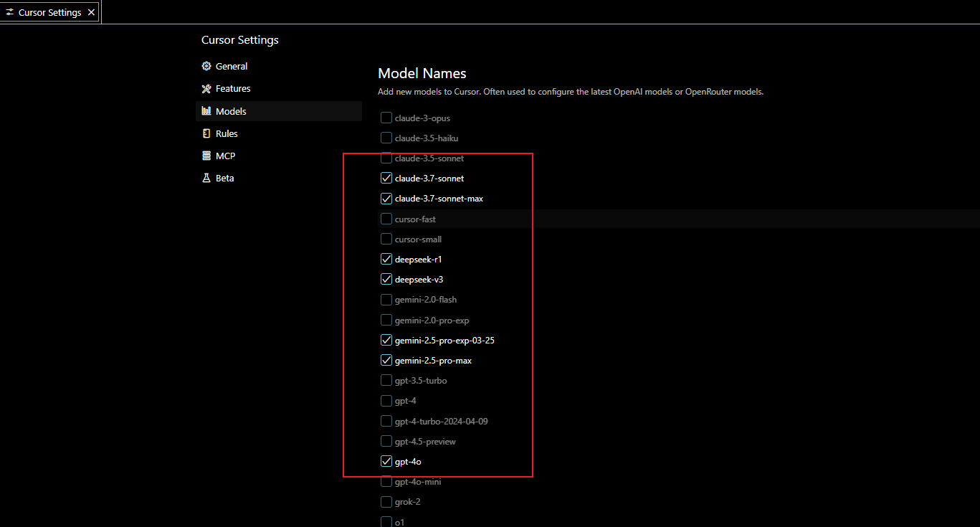The width and height of the screenshot is (980, 527).
Task: Click the settings sliders icon in tab
Action: tap(9, 12)
